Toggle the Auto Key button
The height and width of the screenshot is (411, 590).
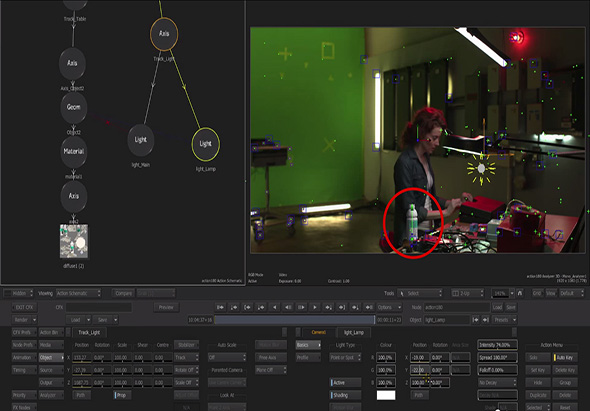coord(565,357)
